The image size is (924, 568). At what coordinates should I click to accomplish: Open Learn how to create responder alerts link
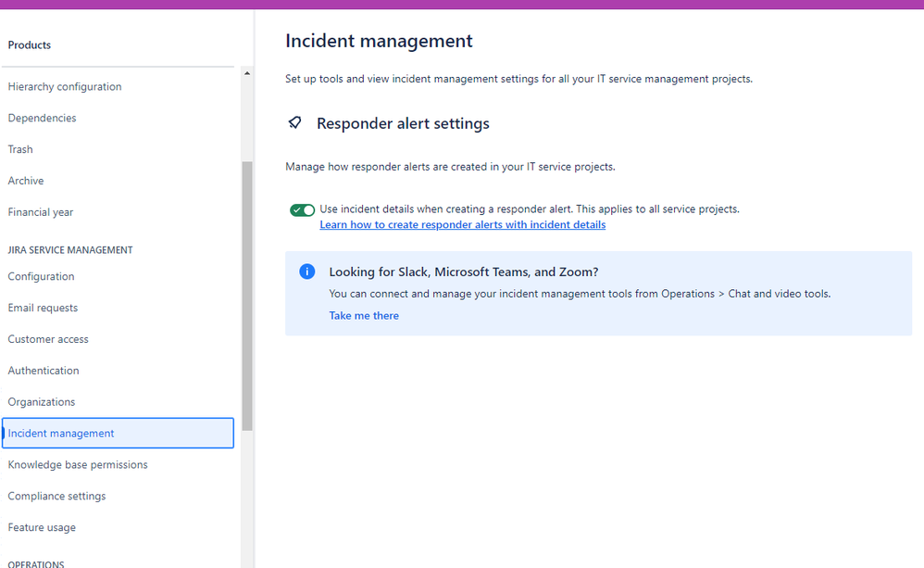click(462, 224)
